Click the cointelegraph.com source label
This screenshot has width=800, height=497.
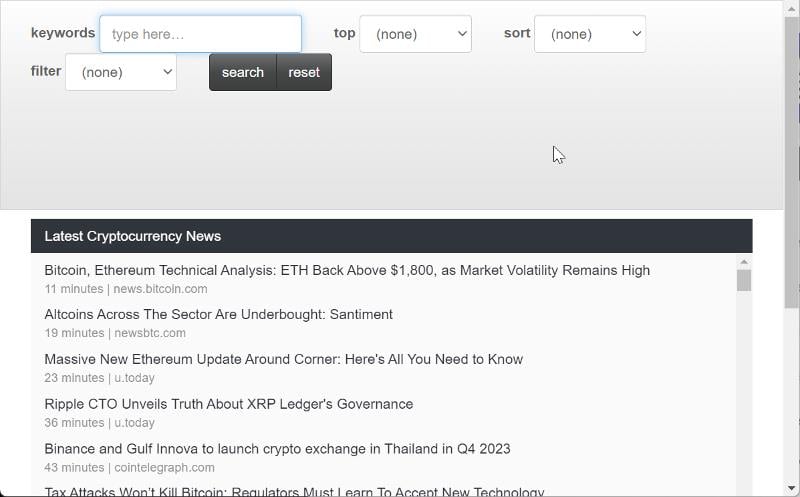pyautogui.click(x=164, y=467)
